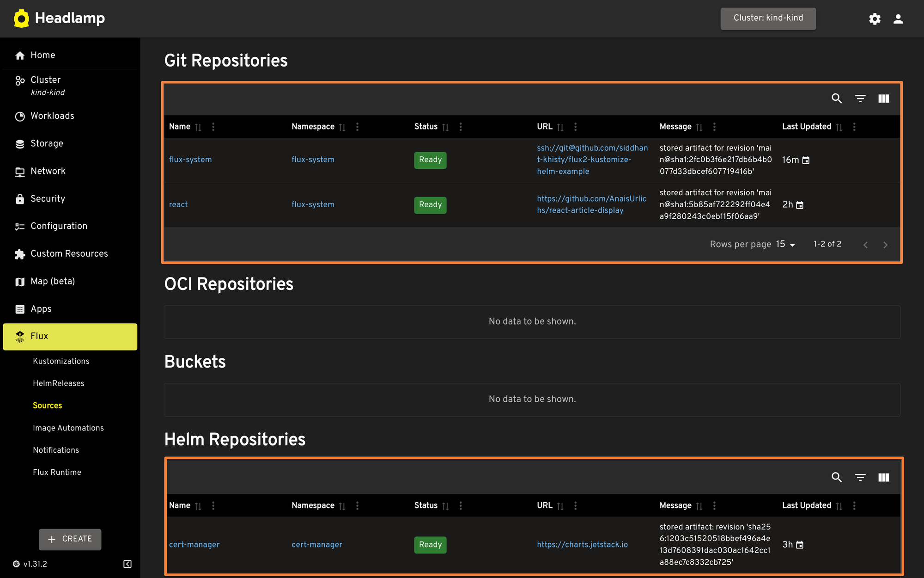
Task: Go to previous page of Git Repositories
Action: [866, 245]
